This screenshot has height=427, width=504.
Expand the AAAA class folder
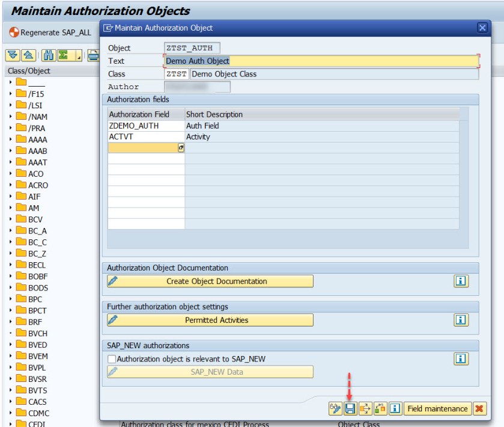click(11, 140)
